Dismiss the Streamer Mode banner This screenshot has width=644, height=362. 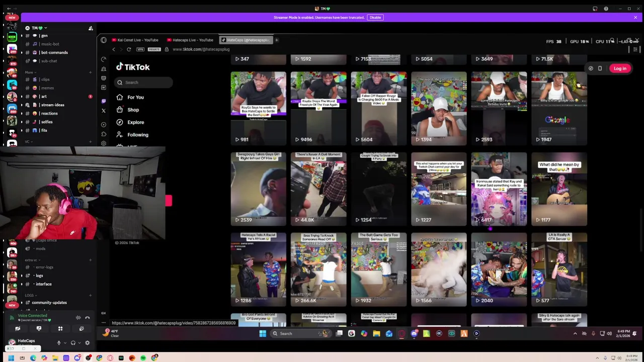635,17
